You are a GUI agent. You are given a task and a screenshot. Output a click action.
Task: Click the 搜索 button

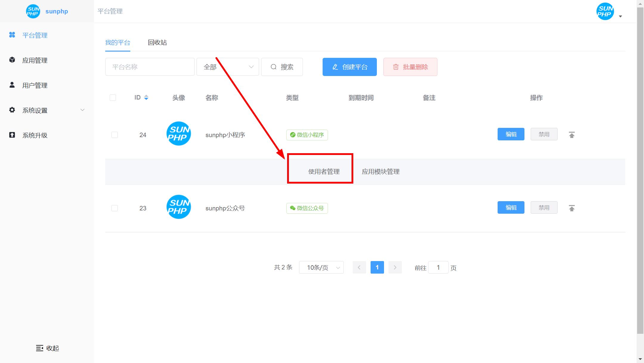point(282,67)
